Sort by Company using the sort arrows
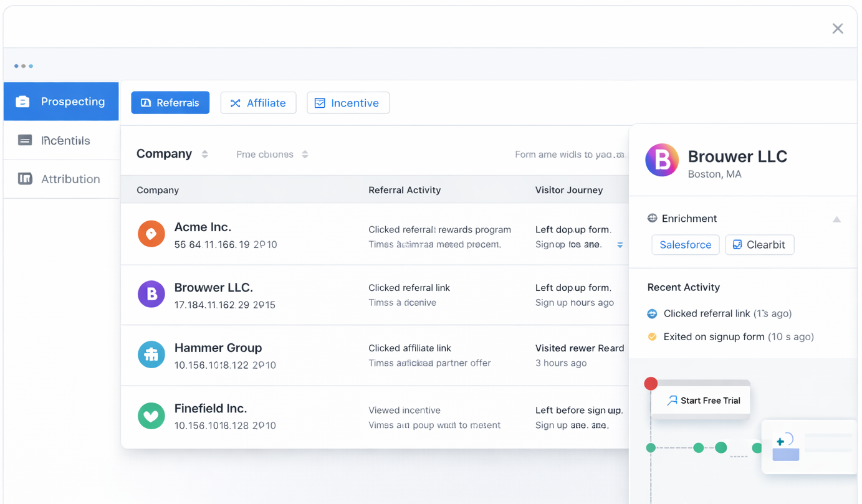 [205, 154]
